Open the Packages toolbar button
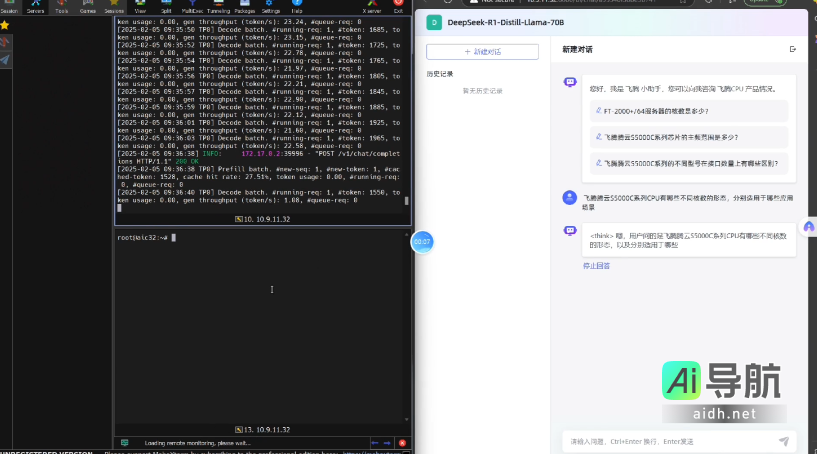 (x=244, y=6)
